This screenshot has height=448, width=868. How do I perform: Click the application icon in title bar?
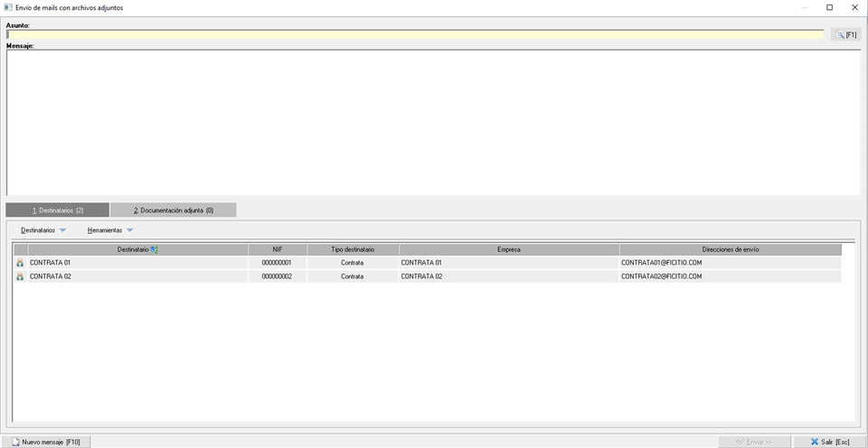coord(8,7)
